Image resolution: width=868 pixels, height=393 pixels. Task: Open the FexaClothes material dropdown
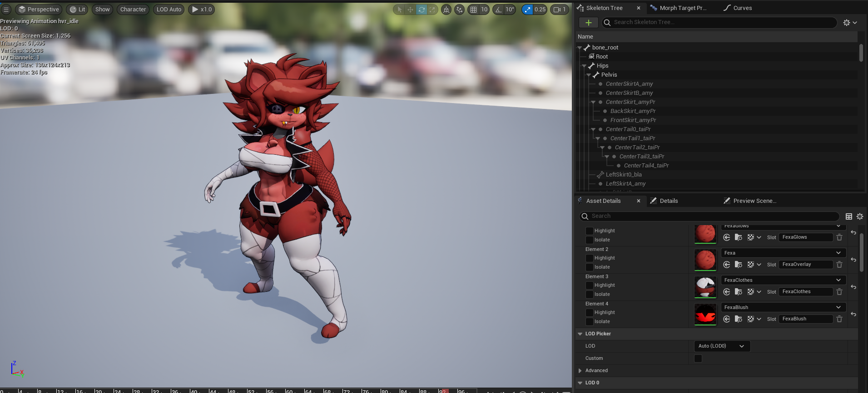tap(784, 280)
